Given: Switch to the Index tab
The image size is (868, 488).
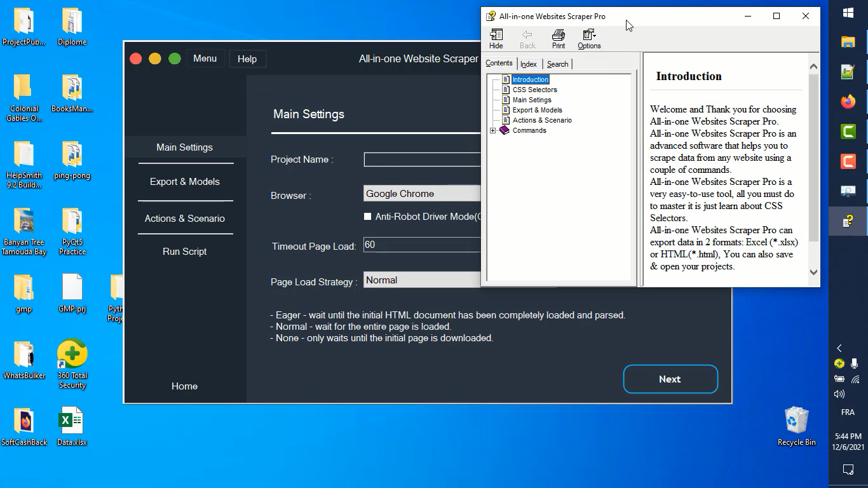Looking at the screenshot, I should pyautogui.click(x=529, y=64).
